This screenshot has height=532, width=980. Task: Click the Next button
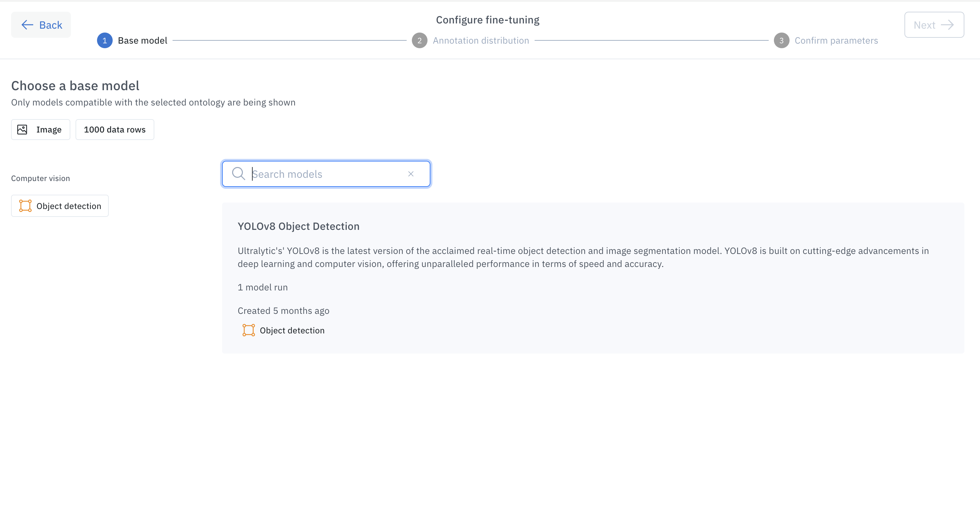(934, 25)
